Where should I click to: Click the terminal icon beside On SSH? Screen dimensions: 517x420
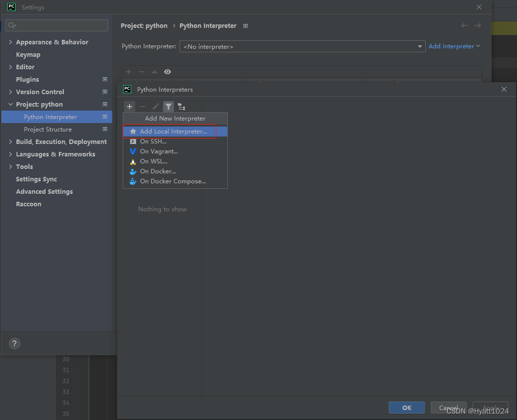pyautogui.click(x=133, y=141)
